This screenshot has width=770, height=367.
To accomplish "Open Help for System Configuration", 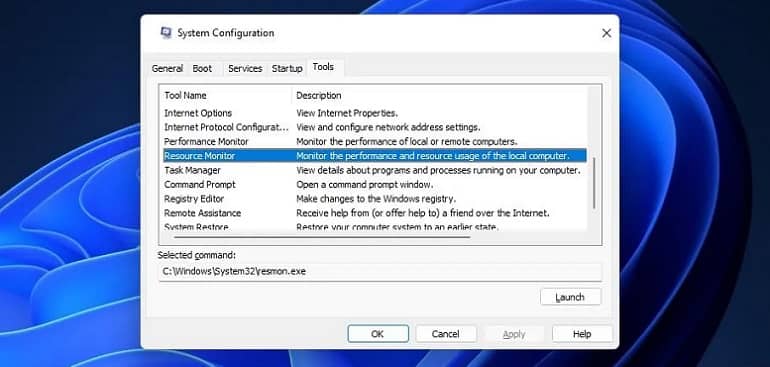I will pos(582,334).
